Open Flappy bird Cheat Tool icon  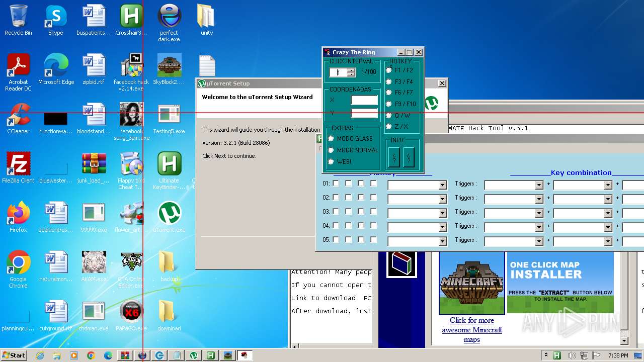[x=131, y=171]
